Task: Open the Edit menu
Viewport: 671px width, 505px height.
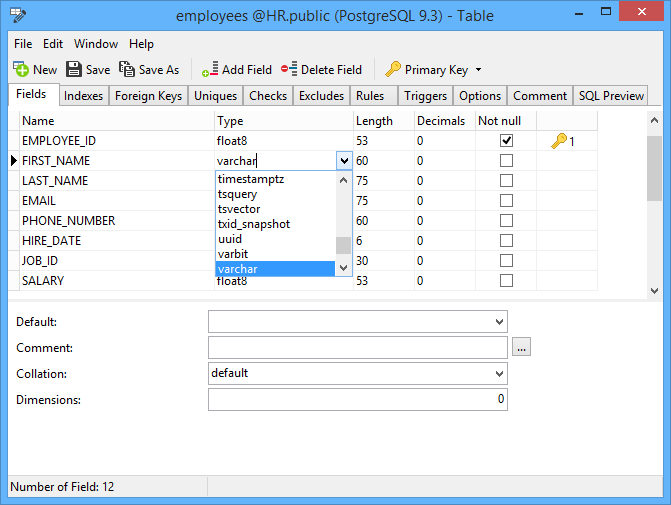Action: click(x=53, y=44)
